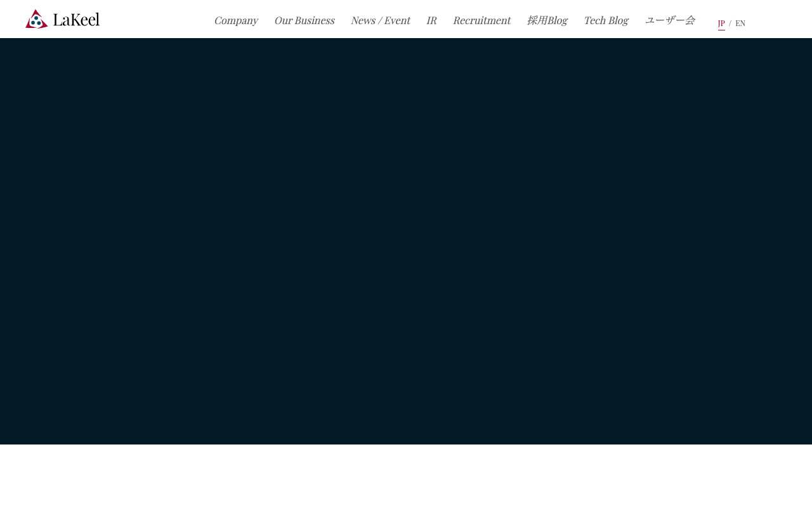Visit the ユーザー会 page

[x=670, y=19]
